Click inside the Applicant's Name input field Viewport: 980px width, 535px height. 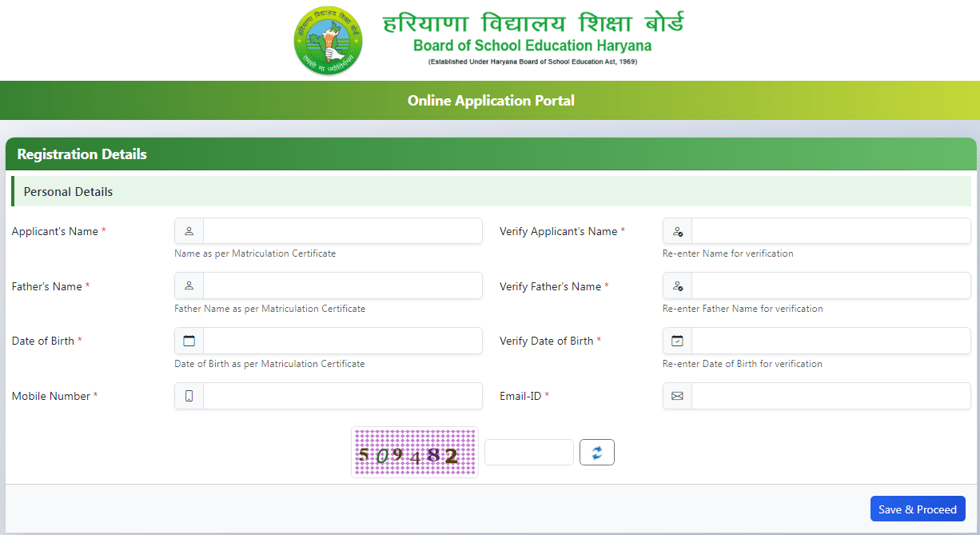pos(344,230)
